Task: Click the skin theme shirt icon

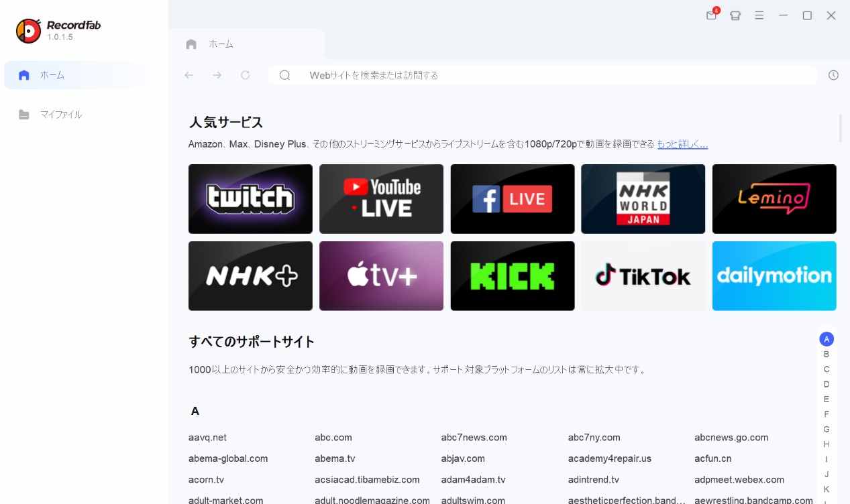Action: click(735, 15)
